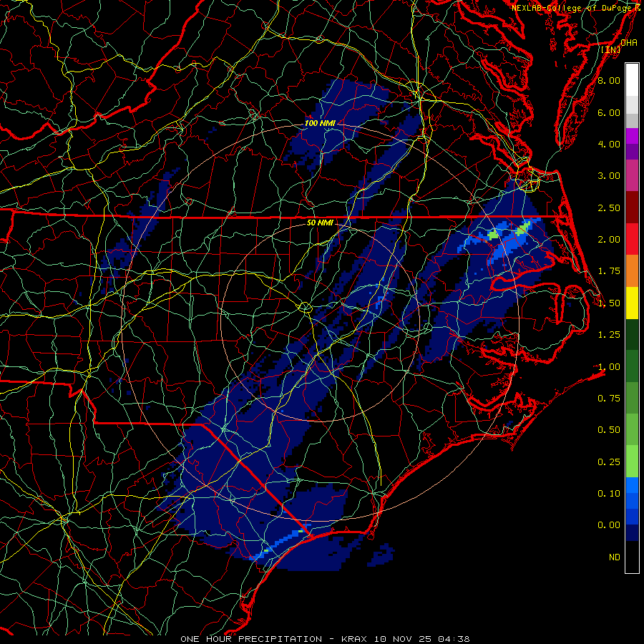The height and width of the screenshot is (644, 644).
Task: Click the red 2.00 inch legend swatch
Action: 632,239
